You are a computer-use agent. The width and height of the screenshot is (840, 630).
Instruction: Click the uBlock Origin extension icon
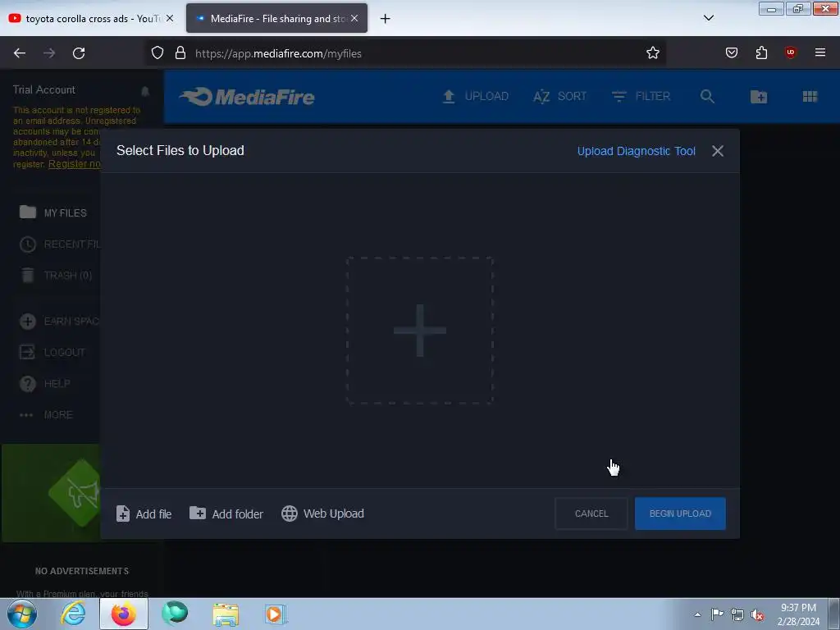[x=791, y=52]
